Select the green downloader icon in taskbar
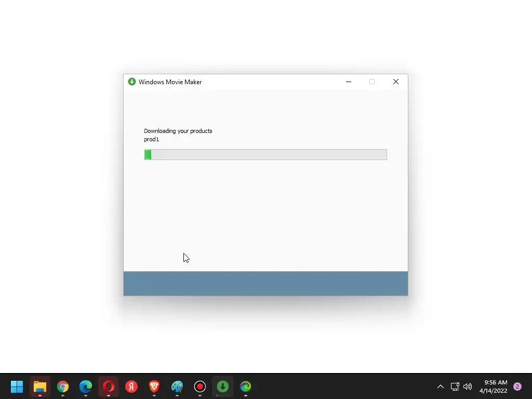 click(x=223, y=387)
